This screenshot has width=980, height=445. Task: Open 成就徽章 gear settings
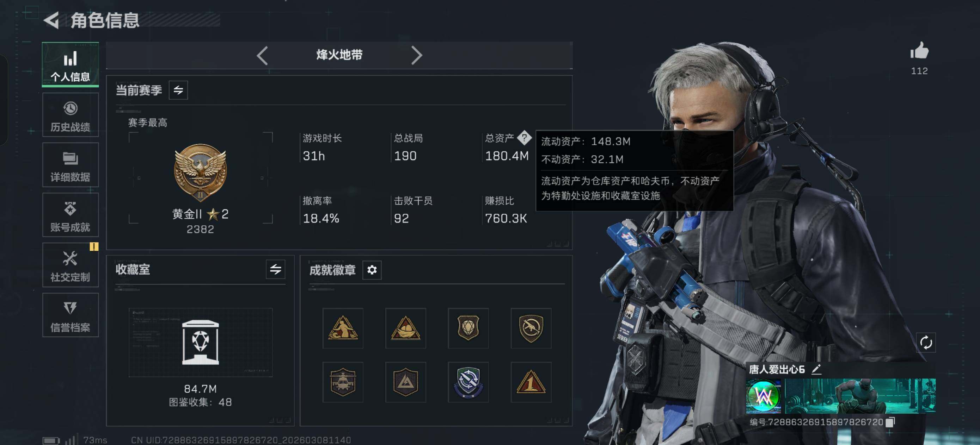pos(372,270)
